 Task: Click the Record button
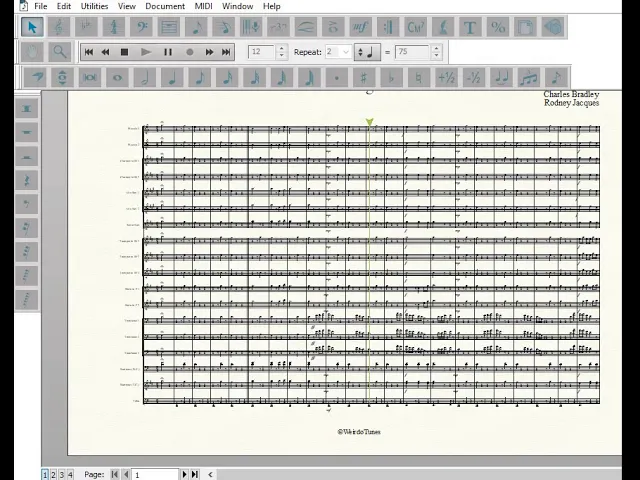pos(189,52)
